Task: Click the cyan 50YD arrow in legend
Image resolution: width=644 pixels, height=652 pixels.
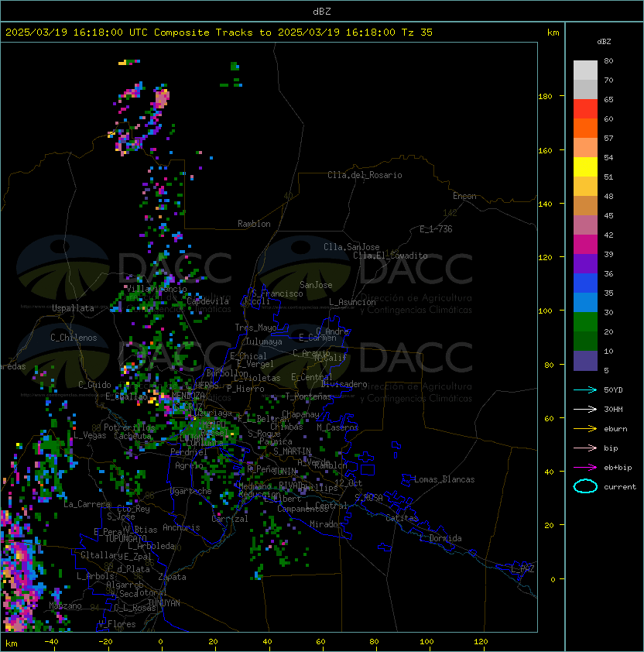Action: [x=585, y=389]
